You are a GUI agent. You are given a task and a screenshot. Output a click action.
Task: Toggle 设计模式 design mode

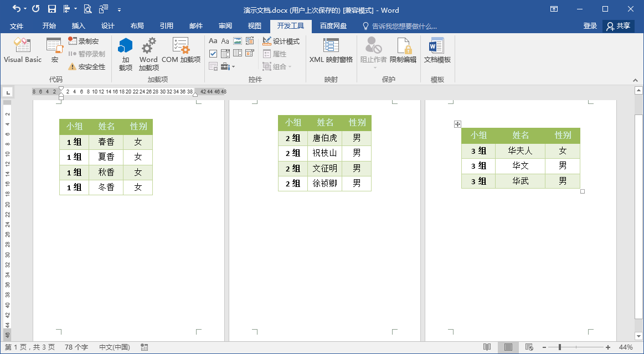281,41
